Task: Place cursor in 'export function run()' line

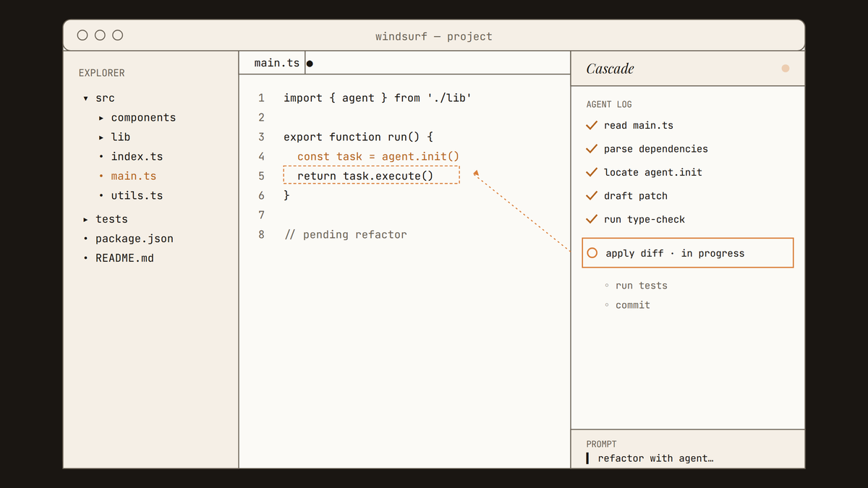Action: click(x=358, y=137)
